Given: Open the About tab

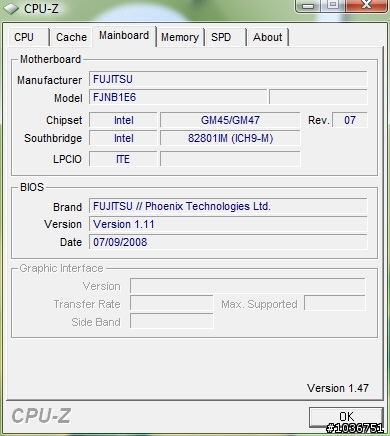Looking at the screenshot, I should [267, 37].
